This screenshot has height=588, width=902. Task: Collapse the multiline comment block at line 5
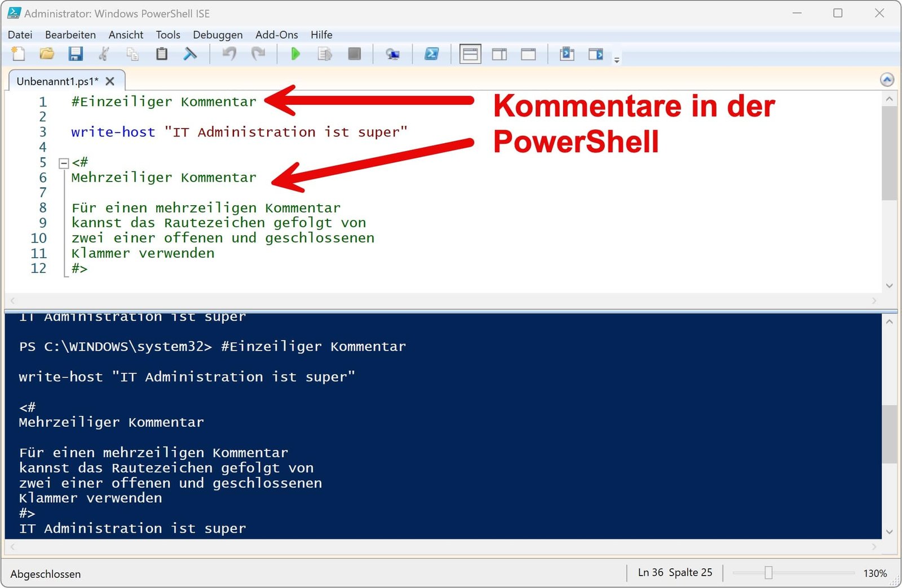[63, 163]
